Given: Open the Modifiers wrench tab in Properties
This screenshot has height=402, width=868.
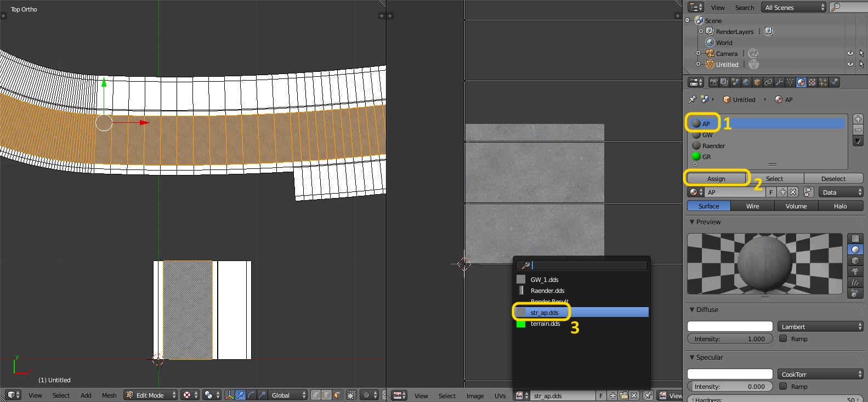Looking at the screenshot, I should coord(779,82).
